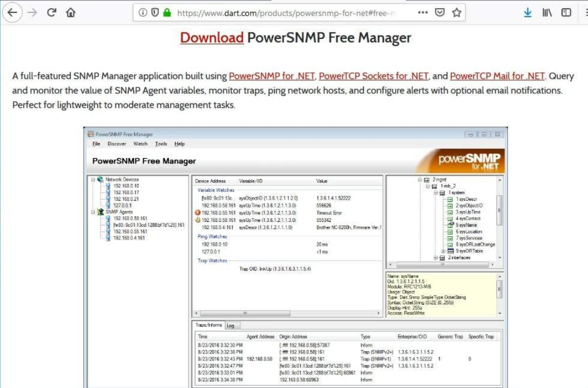This screenshot has width=588, height=388.
Task: Click the red timeout error icon
Action: (198, 213)
